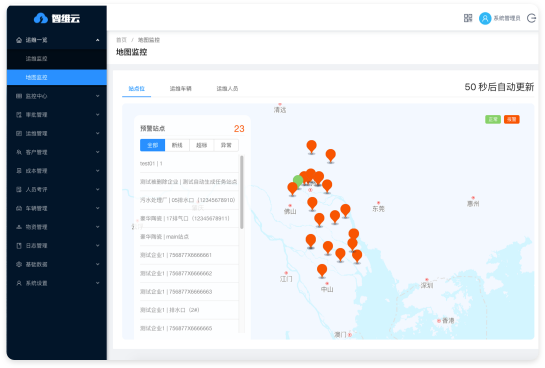Click the 审批管理 sidebar icon

pyautogui.click(x=19, y=115)
